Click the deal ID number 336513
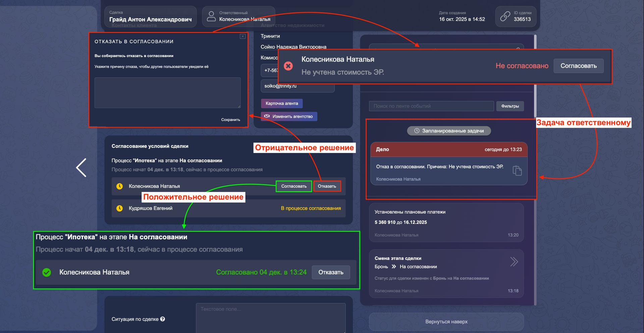The image size is (644, 333). [522, 19]
